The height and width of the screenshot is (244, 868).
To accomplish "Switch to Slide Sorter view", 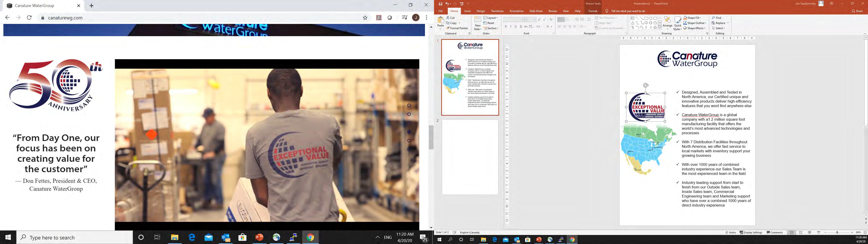I will click(x=801, y=232).
